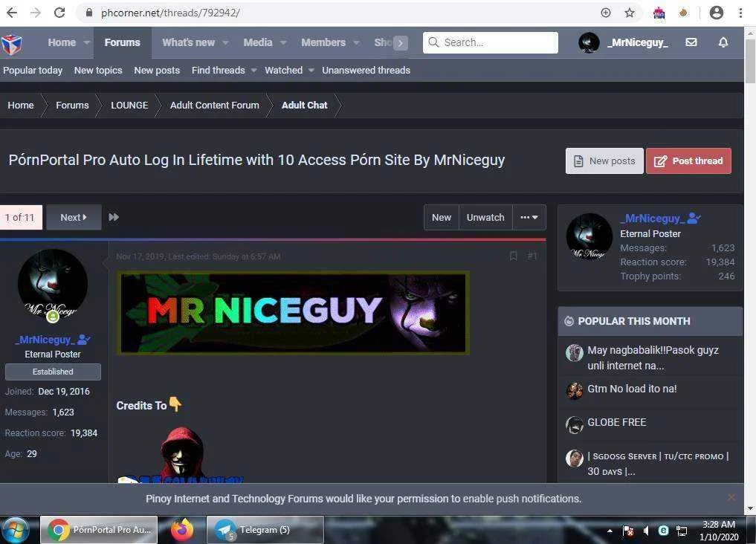
Task: Expand the Media dropdown arrow
Action: [x=283, y=42]
